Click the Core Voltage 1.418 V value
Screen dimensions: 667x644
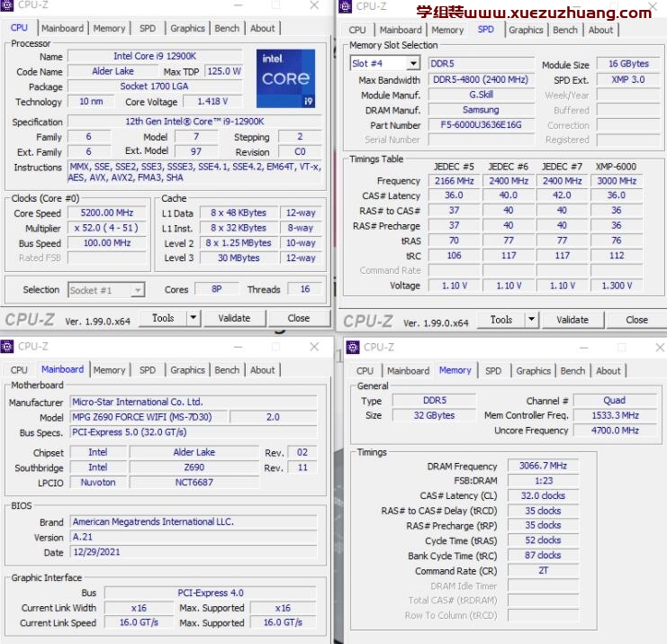pos(212,101)
